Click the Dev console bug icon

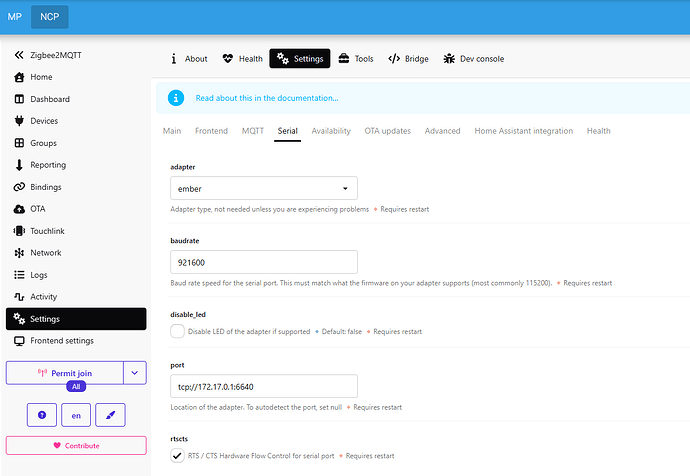click(x=449, y=59)
